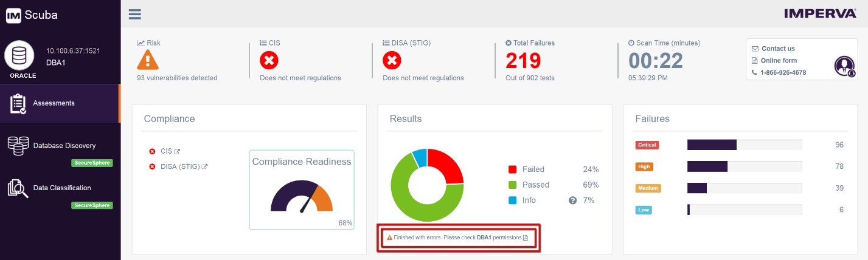Open the DBA1 permissions document icon
The width and height of the screenshot is (868, 260).
pyautogui.click(x=526, y=238)
